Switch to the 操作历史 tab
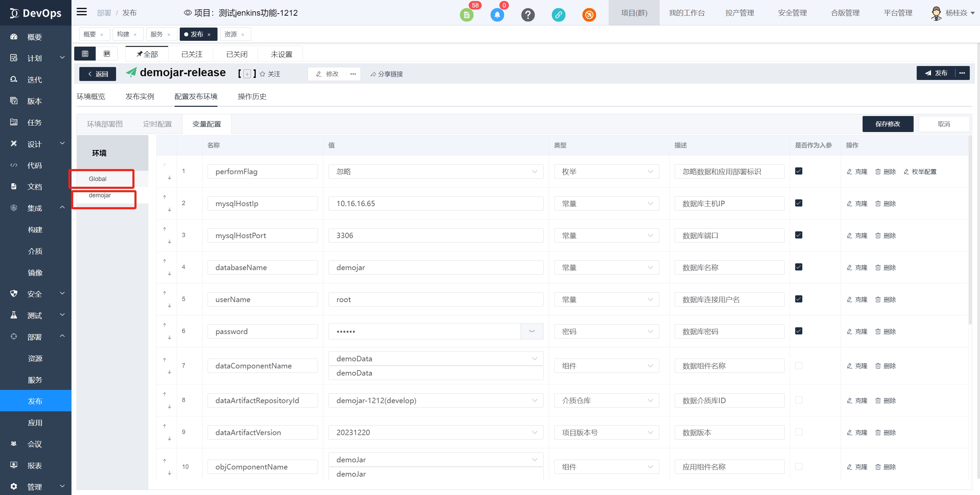The width and height of the screenshot is (980, 495). point(252,97)
